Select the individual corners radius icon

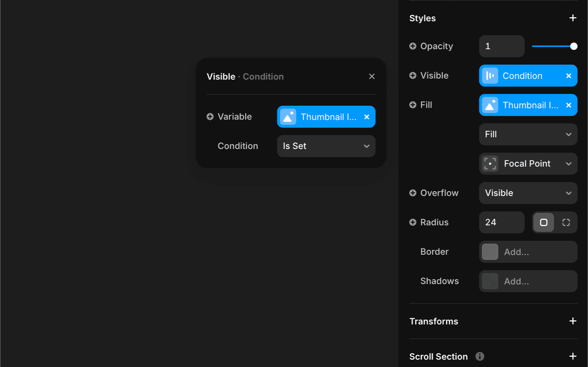pyautogui.click(x=566, y=222)
